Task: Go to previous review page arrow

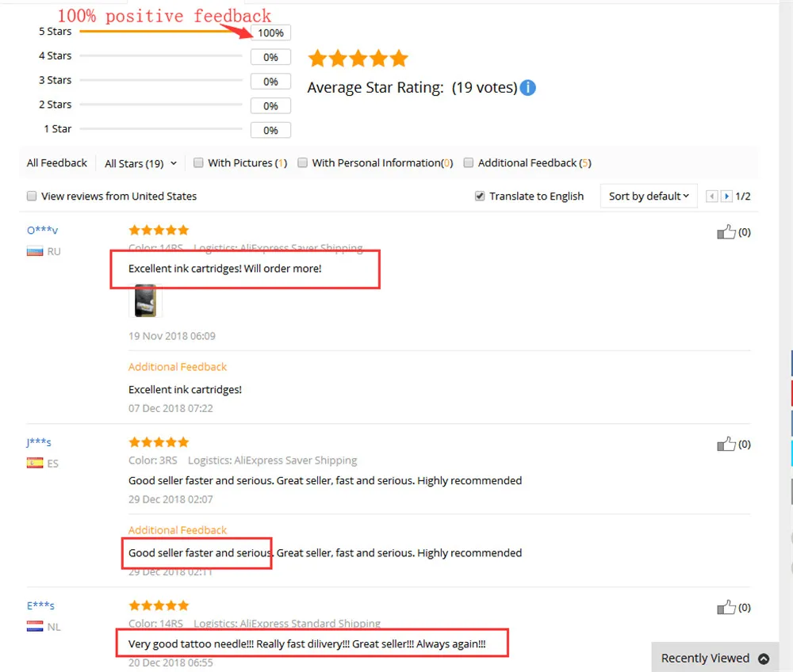Action: click(x=711, y=196)
